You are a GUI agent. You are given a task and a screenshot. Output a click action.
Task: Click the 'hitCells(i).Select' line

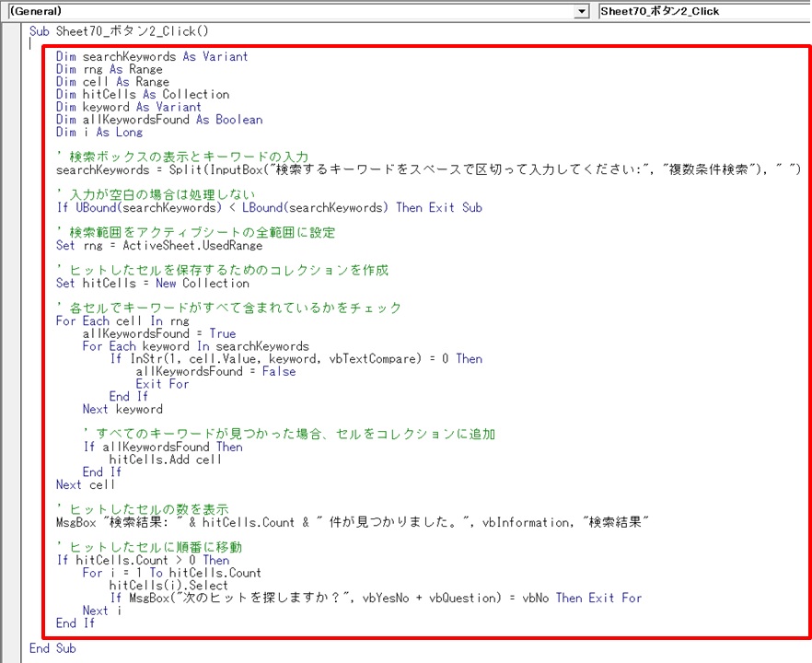pyautogui.click(x=168, y=586)
